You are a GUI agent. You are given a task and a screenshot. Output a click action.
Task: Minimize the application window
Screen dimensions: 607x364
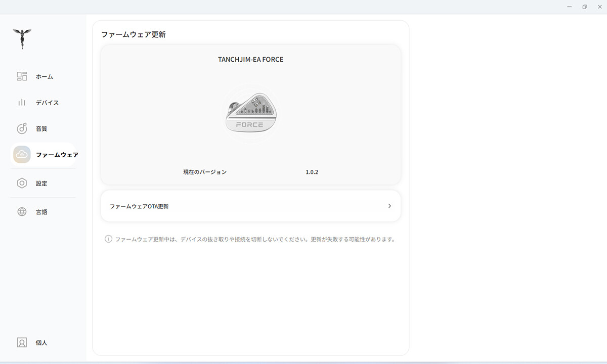click(x=569, y=7)
